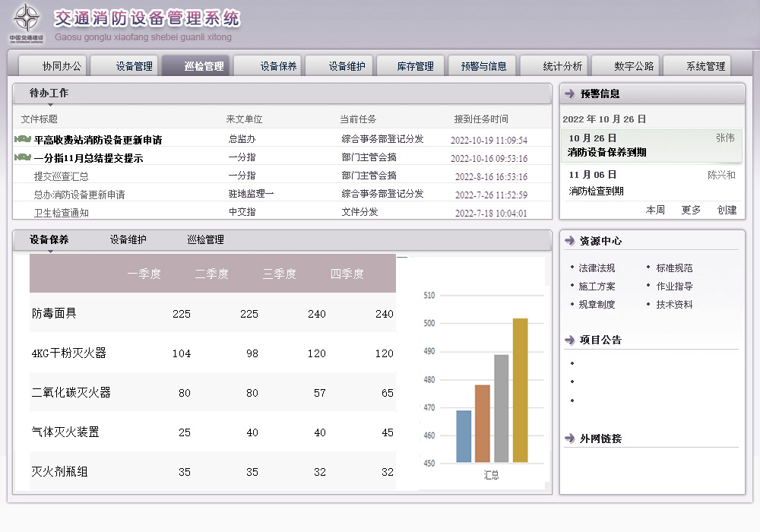Open the 设备维护 navigation tab
760x532 pixels.
click(x=339, y=66)
